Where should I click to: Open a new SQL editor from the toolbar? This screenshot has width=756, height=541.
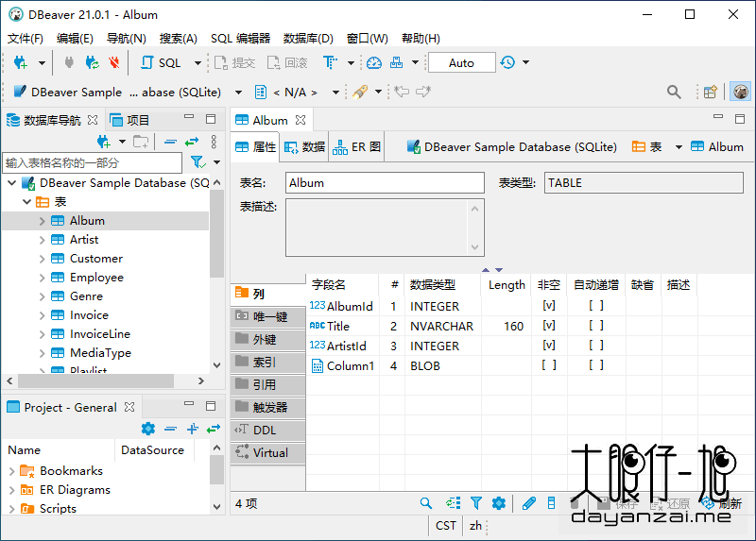coord(162,62)
